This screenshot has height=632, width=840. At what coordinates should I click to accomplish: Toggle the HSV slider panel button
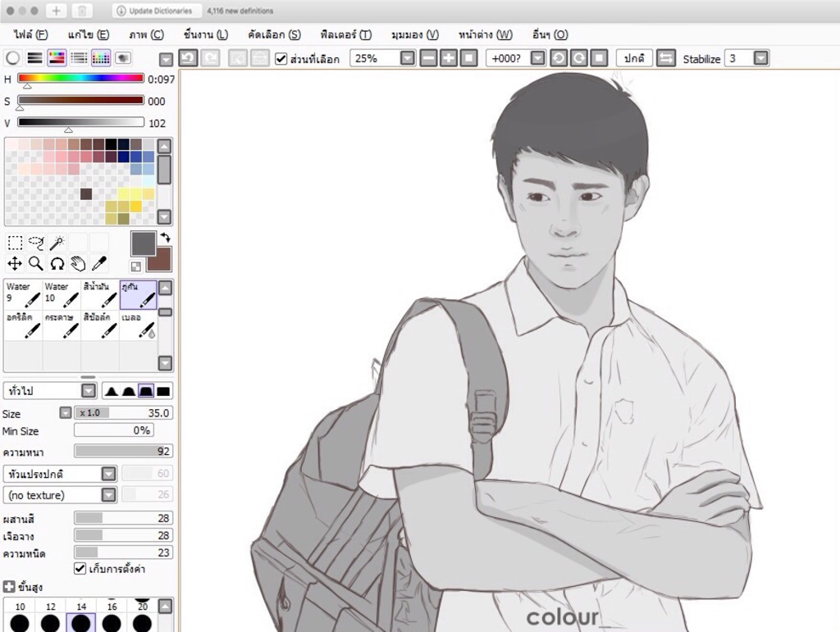57,58
